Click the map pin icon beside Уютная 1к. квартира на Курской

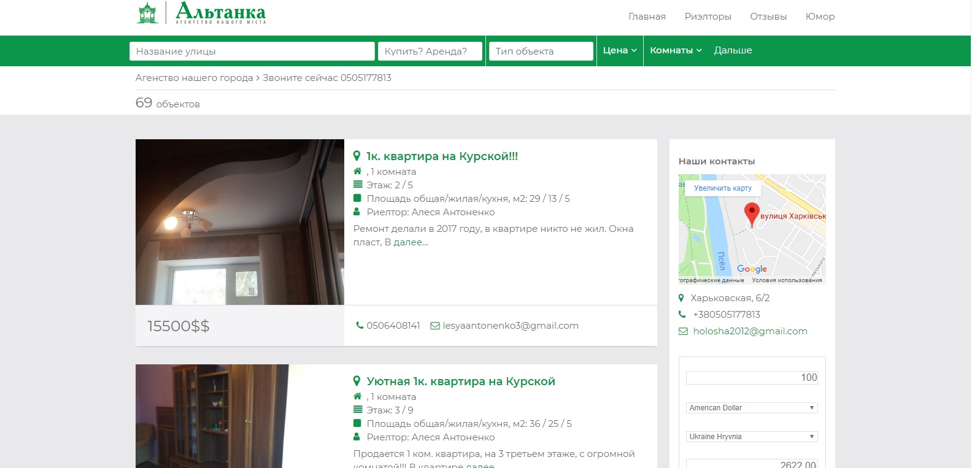[x=357, y=382]
